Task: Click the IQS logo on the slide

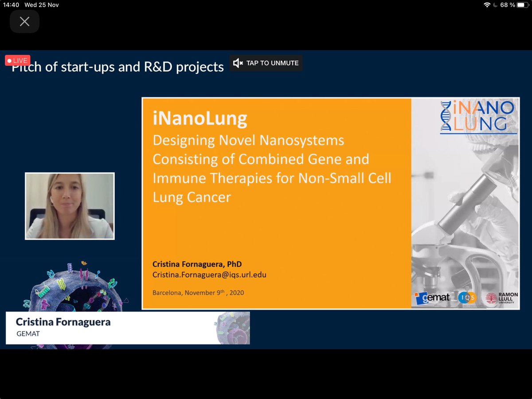Action: click(x=467, y=299)
